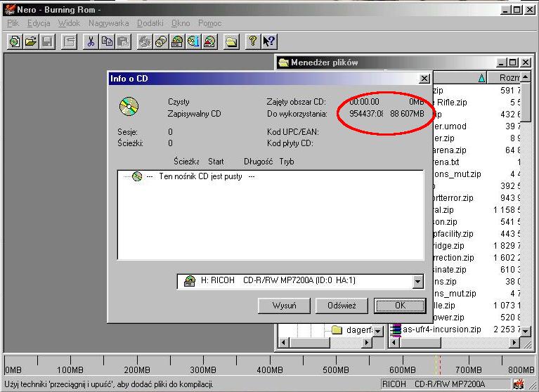The width and height of the screenshot is (539, 392).
Task: Click the H: RICOH CD-R/RW MP7200A combo box
Action: click(300, 282)
